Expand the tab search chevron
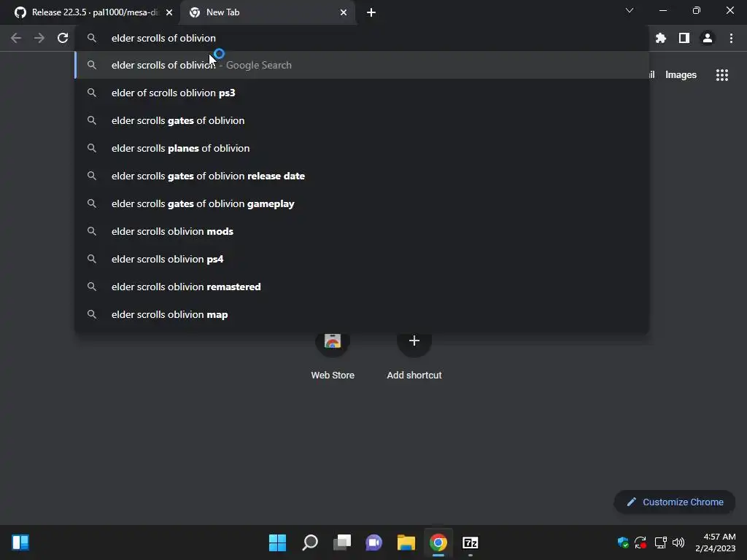The width and height of the screenshot is (747, 560). coord(630,10)
